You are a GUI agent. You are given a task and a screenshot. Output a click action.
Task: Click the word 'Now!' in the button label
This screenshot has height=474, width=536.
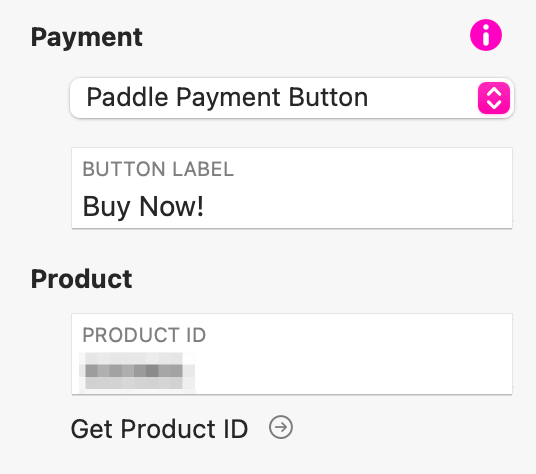click(x=172, y=206)
